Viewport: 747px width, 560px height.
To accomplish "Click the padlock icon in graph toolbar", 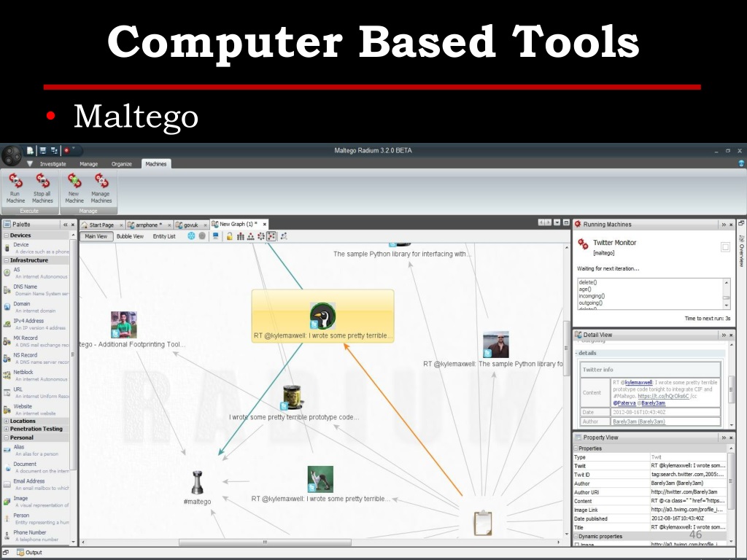I will (230, 236).
